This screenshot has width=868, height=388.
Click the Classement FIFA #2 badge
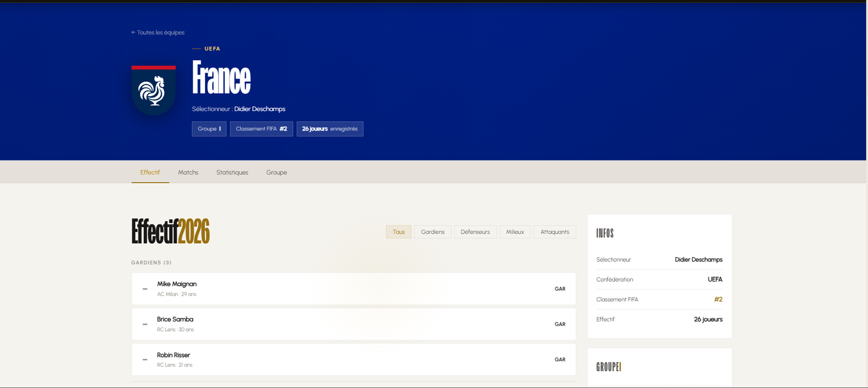[261, 129]
